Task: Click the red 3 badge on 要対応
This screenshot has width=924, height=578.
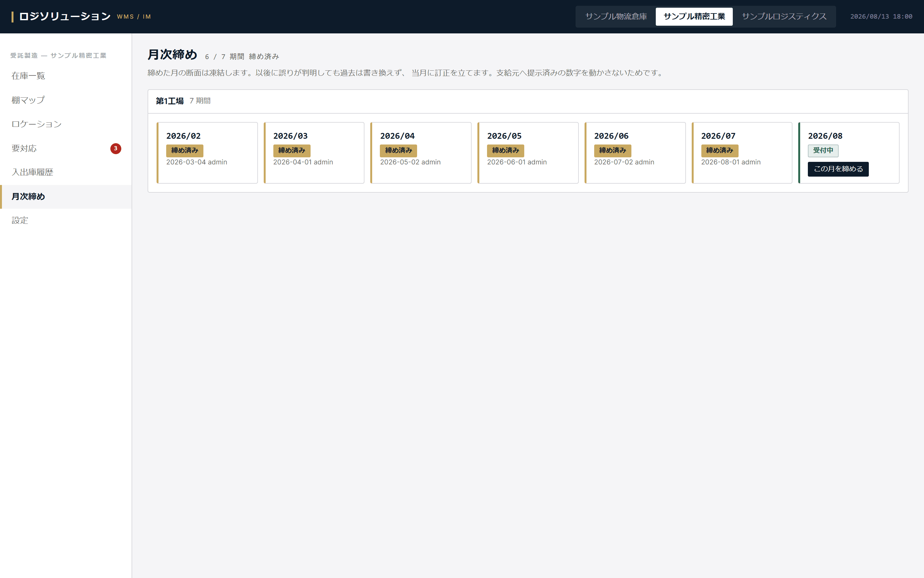Action: pos(116,148)
